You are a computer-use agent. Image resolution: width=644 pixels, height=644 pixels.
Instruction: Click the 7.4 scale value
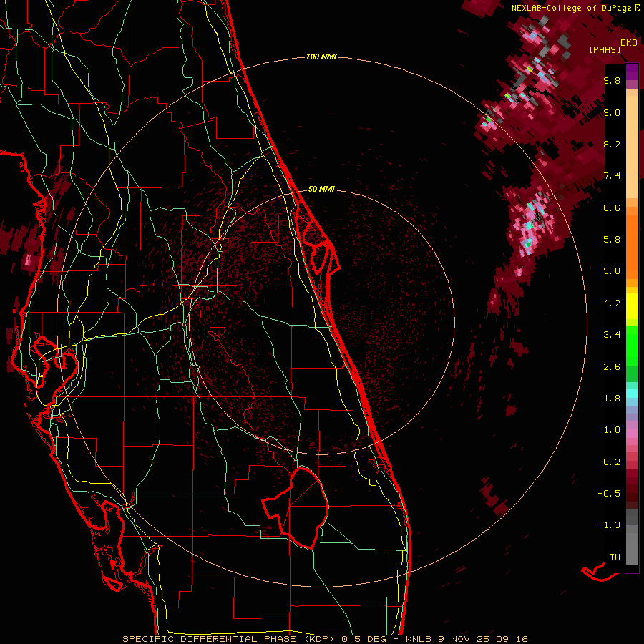612,176
